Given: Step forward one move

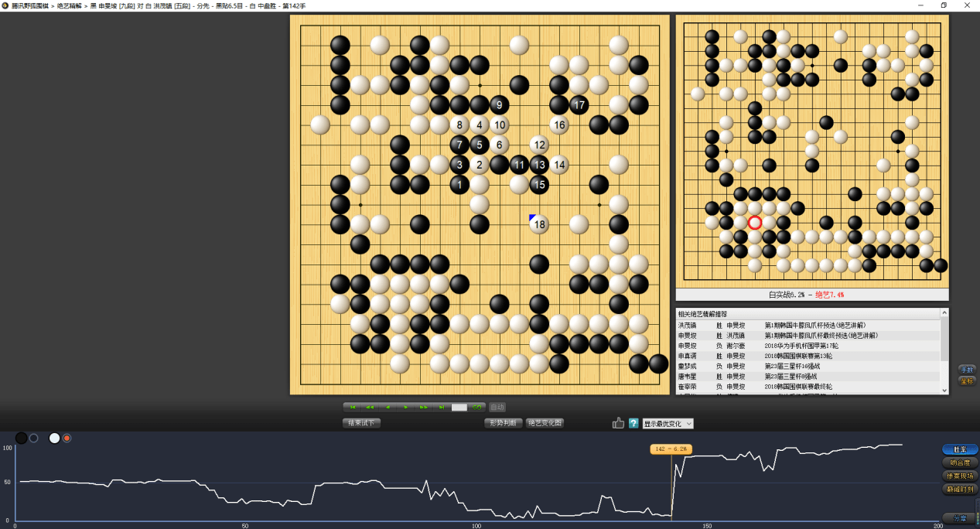Looking at the screenshot, I should coord(406,407).
